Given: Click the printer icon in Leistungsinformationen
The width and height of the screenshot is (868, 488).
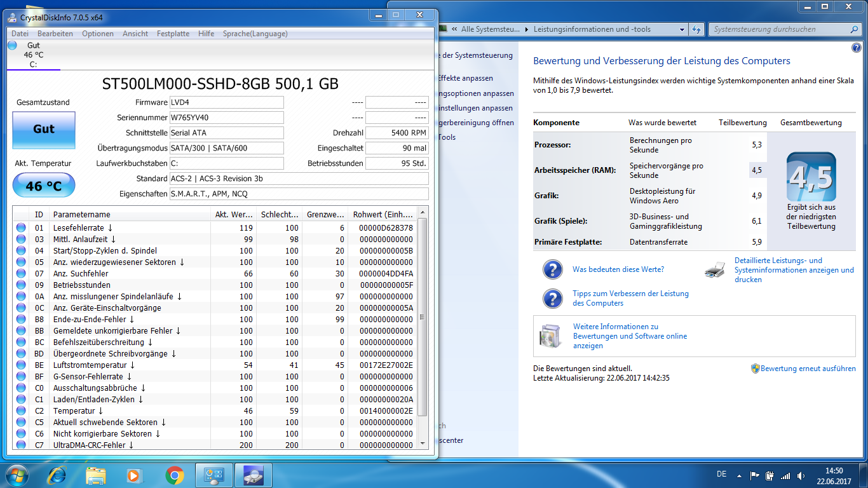Looking at the screenshot, I should (x=715, y=269).
